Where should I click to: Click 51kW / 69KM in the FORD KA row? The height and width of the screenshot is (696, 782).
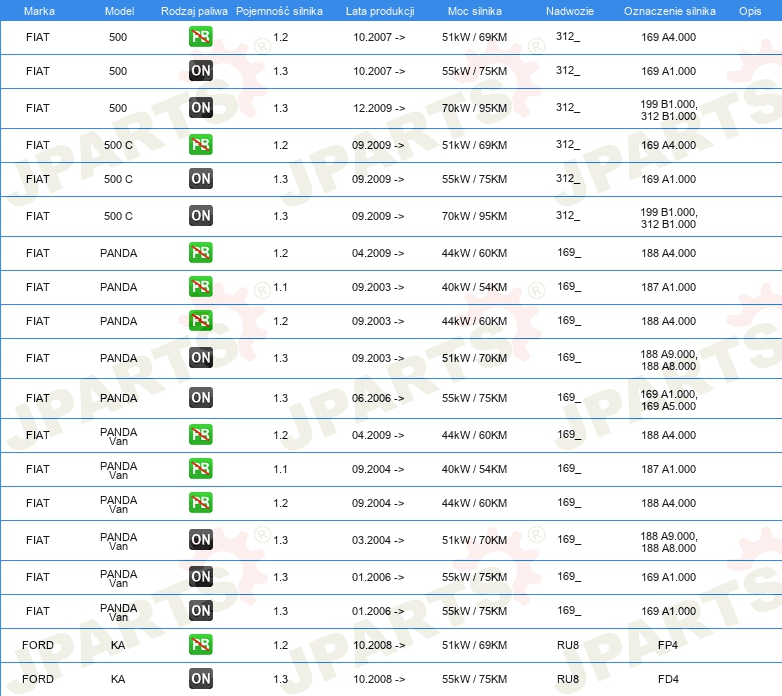click(474, 645)
